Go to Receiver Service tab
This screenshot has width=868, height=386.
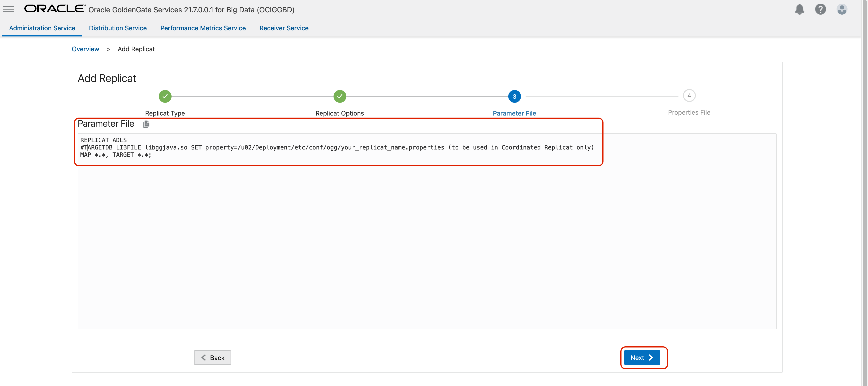[284, 28]
